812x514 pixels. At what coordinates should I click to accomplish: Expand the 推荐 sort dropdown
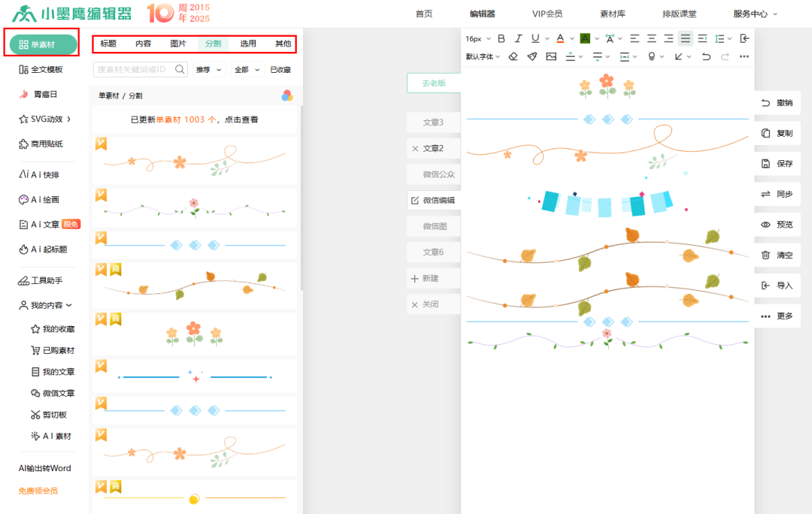tap(209, 70)
